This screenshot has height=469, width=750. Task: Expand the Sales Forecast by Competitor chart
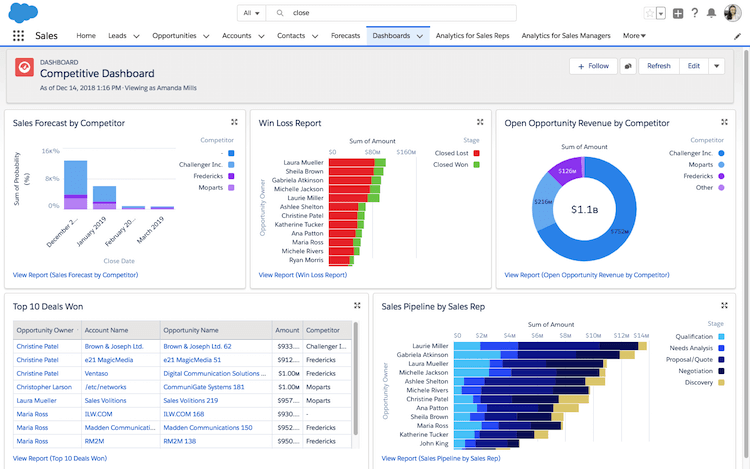point(233,122)
